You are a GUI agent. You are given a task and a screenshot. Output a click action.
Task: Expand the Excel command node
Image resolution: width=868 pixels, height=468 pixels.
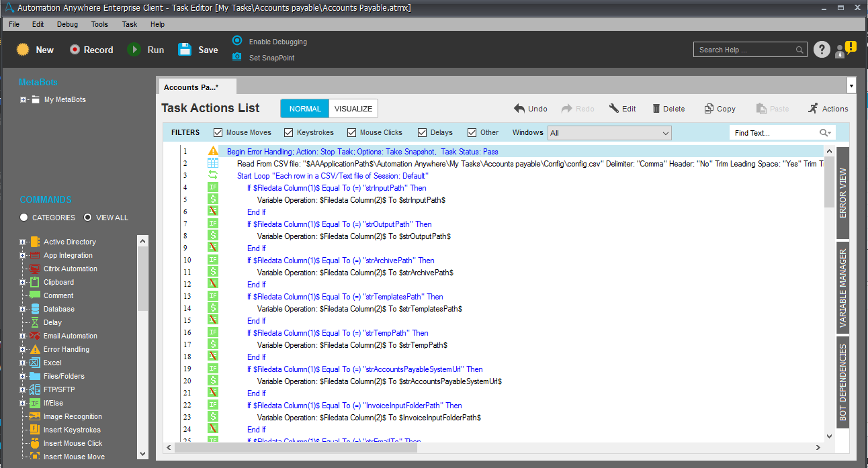tap(23, 363)
